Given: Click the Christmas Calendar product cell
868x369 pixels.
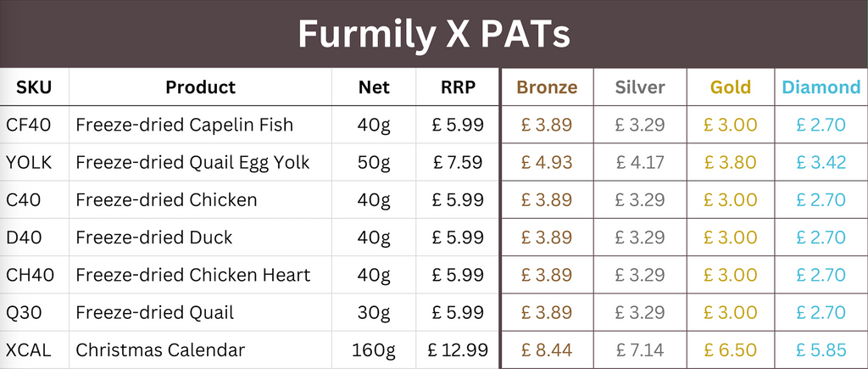Looking at the screenshot, I should tap(160, 349).
